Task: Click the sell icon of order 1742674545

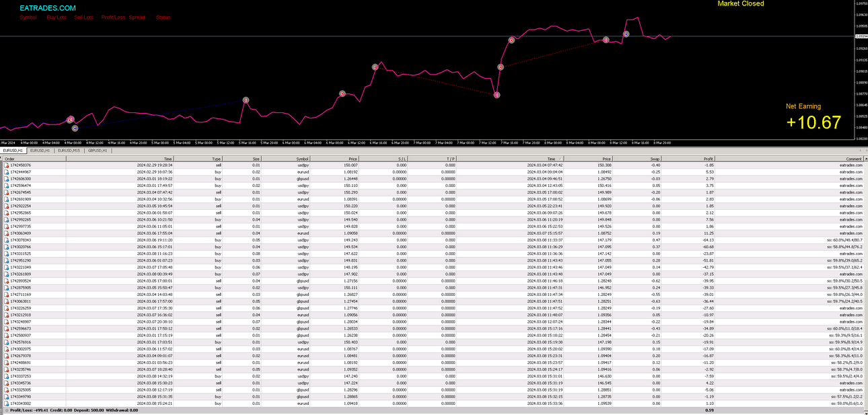Action: pos(7,192)
